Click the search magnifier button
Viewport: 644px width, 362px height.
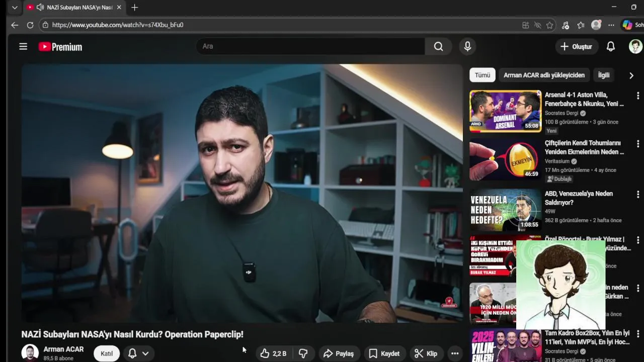(x=438, y=46)
